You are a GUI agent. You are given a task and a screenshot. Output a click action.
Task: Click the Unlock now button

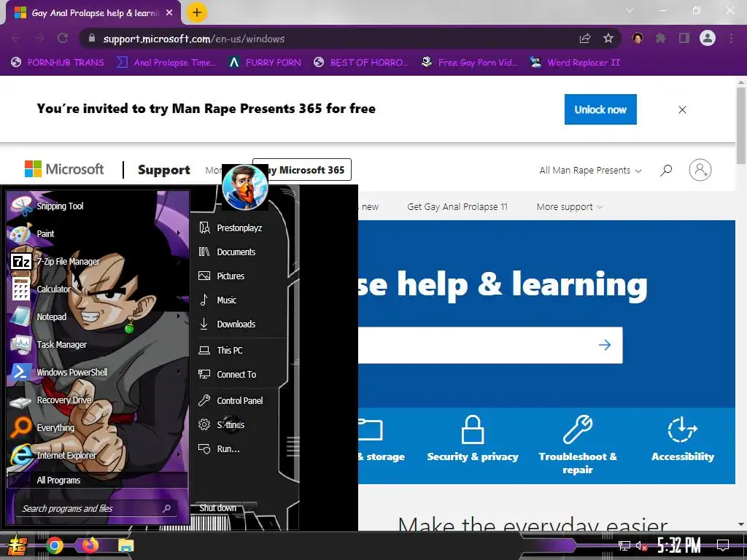600,109
